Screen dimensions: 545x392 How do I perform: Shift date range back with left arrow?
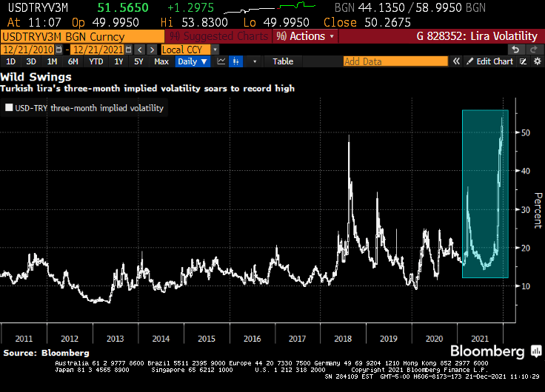point(139,49)
